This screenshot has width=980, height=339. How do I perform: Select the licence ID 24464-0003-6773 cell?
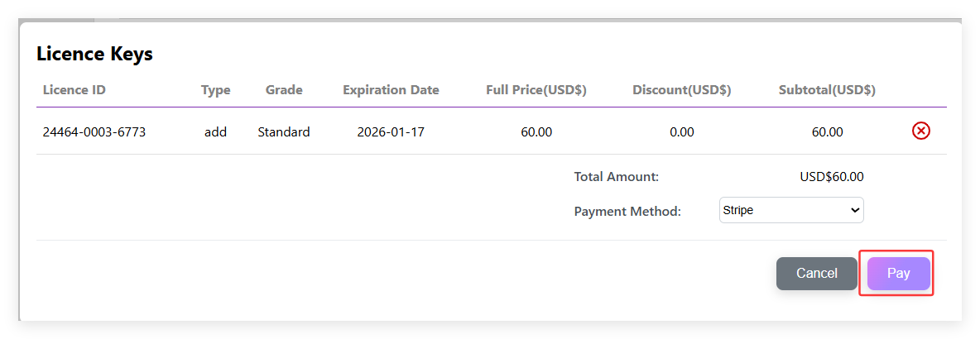tap(94, 131)
